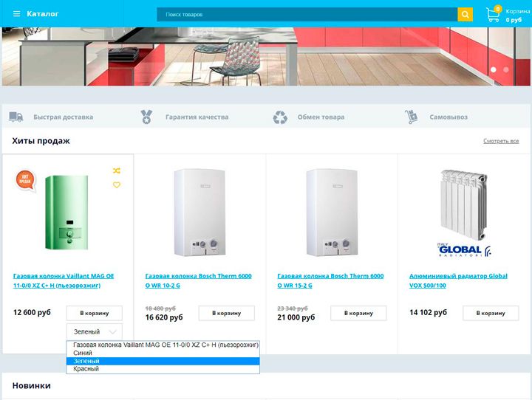Select Синий option in color list

[83, 353]
